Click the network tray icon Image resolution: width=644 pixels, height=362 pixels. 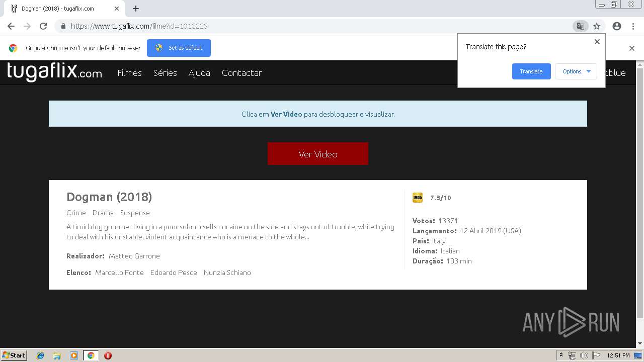tap(572, 355)
